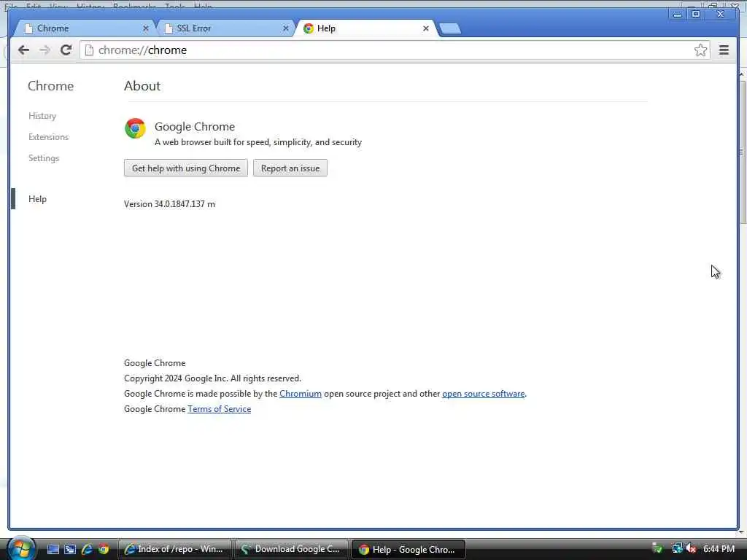Switch to Help - Google Chrome taskbar button

(409, 550)
